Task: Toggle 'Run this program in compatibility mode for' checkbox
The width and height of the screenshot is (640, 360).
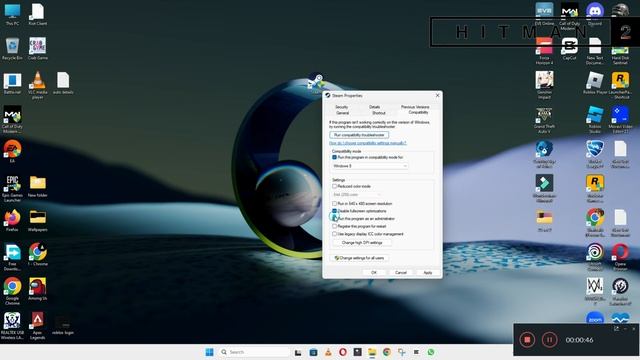Action: pyautogui.click(x=334, y=157)
